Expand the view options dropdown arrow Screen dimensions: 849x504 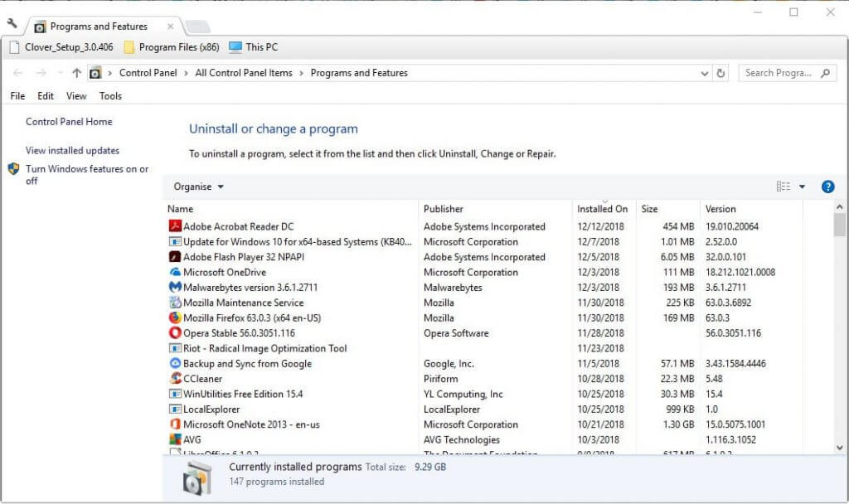point(802,187)
